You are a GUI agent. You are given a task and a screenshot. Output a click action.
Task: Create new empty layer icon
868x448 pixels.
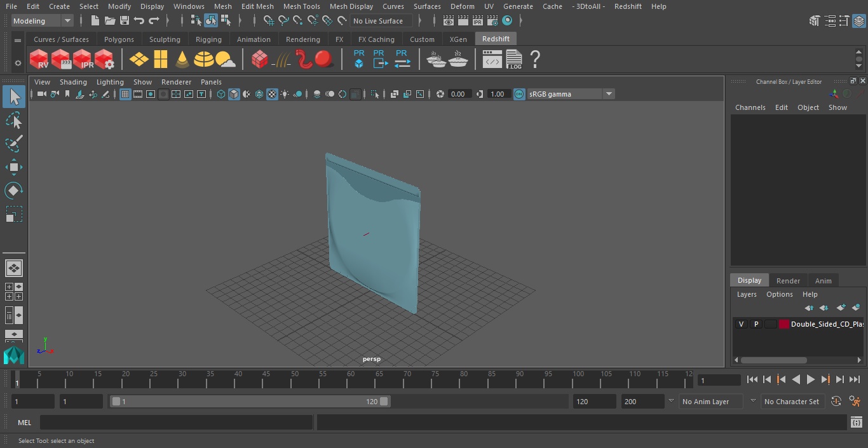pyautogui.click(x=841, y=308)
